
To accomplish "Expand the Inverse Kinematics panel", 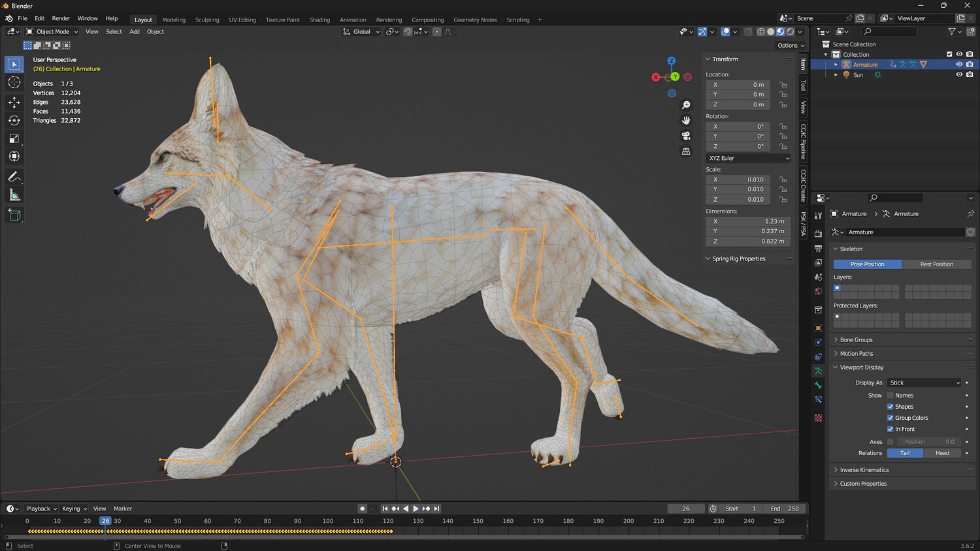I will click(864, 470).
